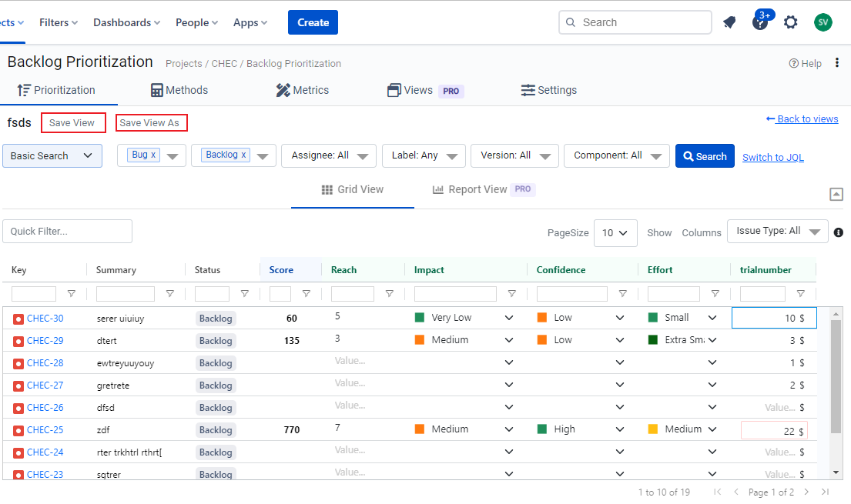Screen dimensions: 851x504
Task: Click the filter icon under Score column
Action: (x=306, y=294)
